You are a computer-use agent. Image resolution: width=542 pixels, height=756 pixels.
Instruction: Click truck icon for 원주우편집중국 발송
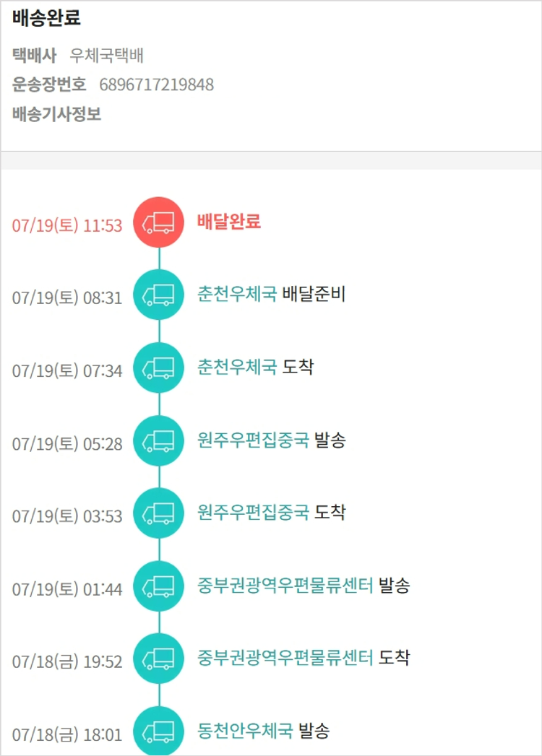pyautogui.click(x=159, y=440)
